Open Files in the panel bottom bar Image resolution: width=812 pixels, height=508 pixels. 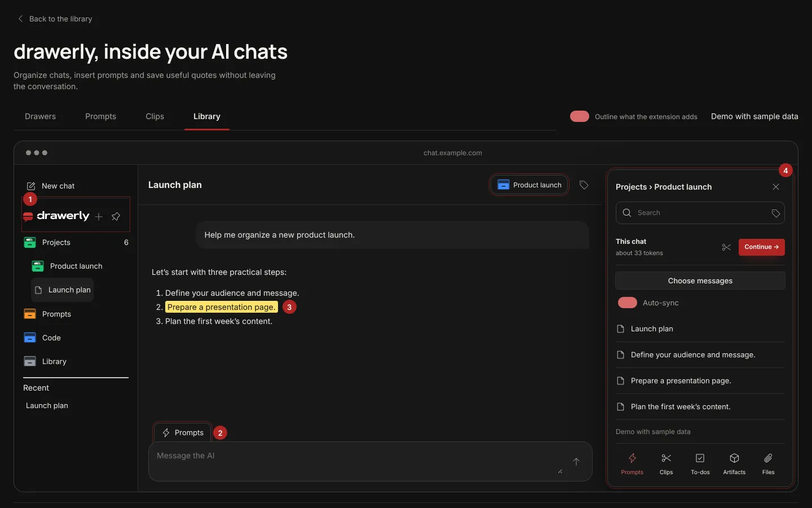769,464
